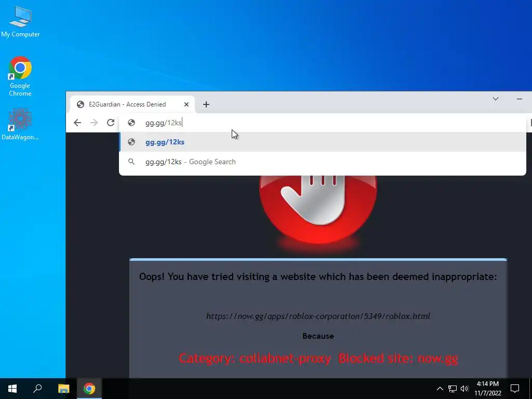Image resolution: width=532 pixels, height=399 pixels.
Task: Launch Google Chrome from the desktop shortcut
Action: point(20,76)
